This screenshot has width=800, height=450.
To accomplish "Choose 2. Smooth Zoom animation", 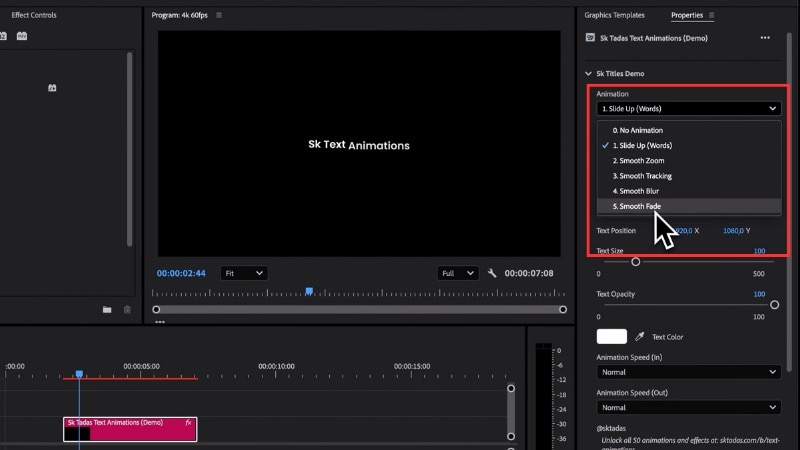I will (689, 161).
